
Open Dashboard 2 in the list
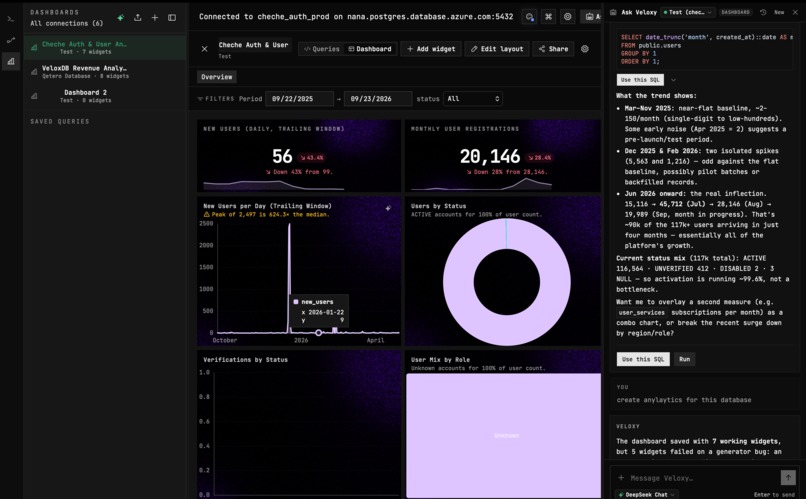pos(105,96)
